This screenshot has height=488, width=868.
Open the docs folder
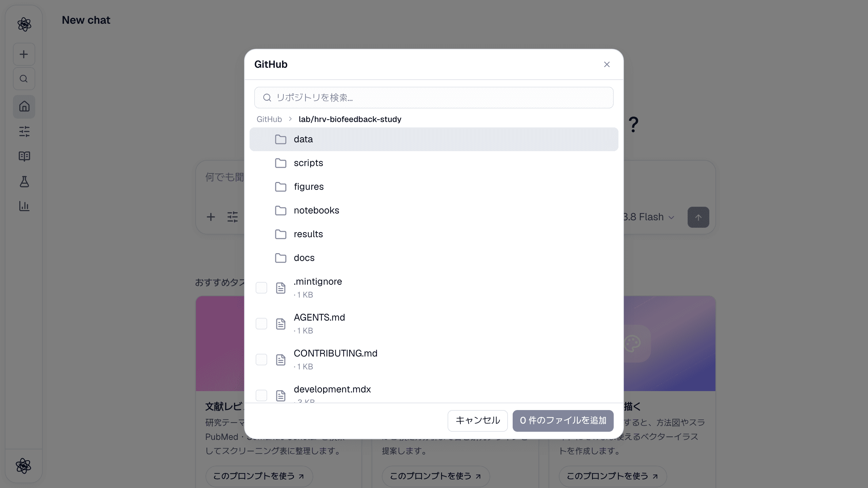[x=434, y=258]
